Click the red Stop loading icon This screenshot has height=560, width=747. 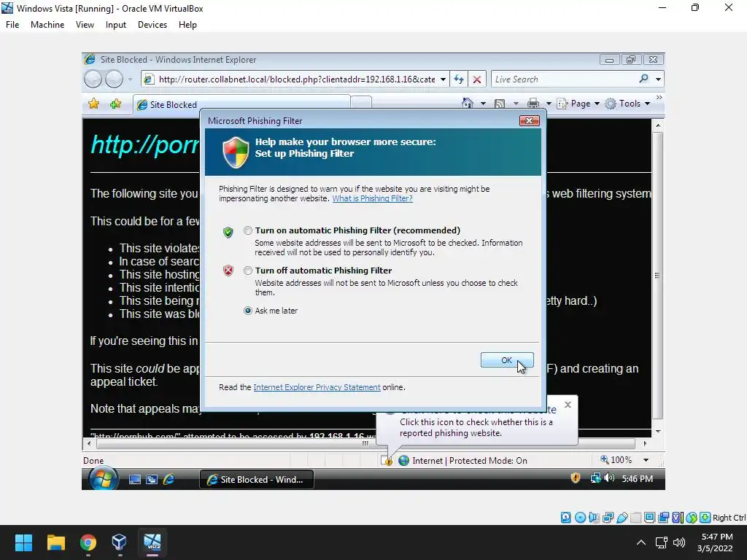[x=477, y=79]
